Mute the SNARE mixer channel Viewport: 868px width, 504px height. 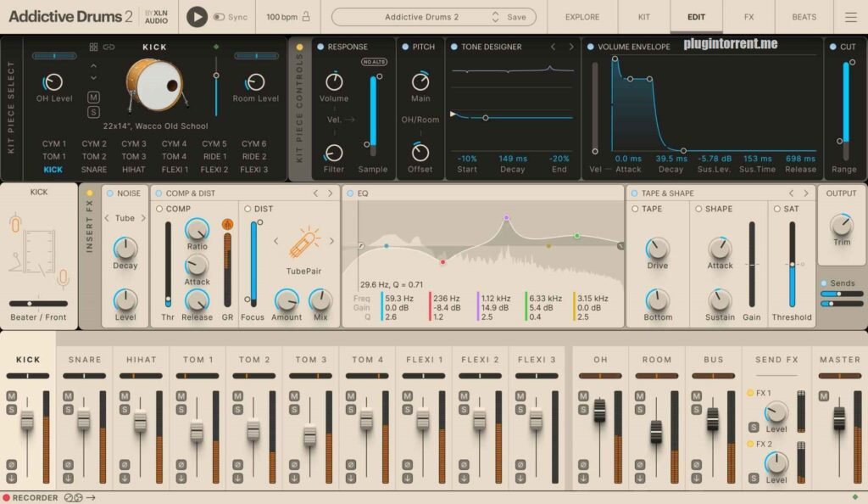tap(68, 396)
